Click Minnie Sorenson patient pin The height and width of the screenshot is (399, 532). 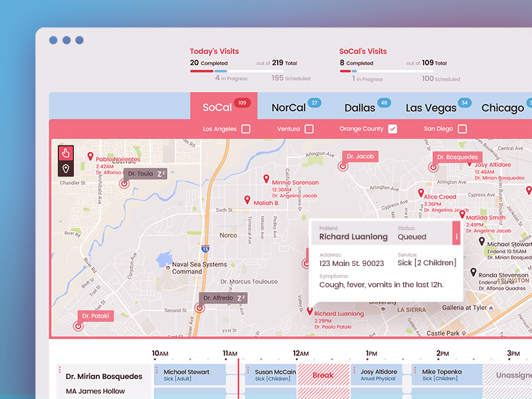267,178
